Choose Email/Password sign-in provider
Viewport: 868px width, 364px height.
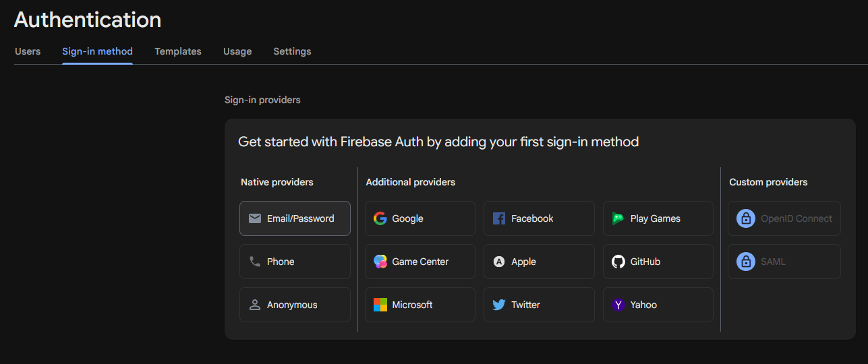295,218
